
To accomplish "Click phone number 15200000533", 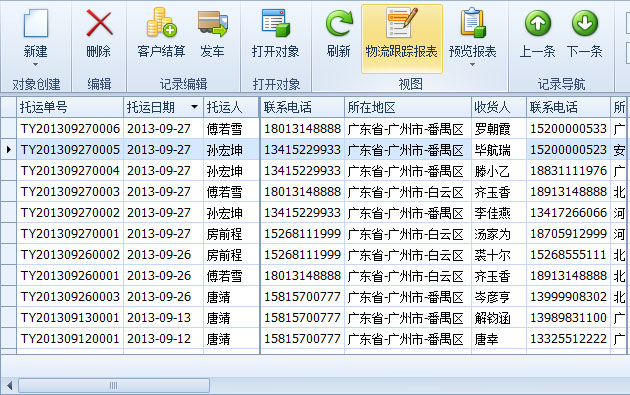I will click(568, 129).
